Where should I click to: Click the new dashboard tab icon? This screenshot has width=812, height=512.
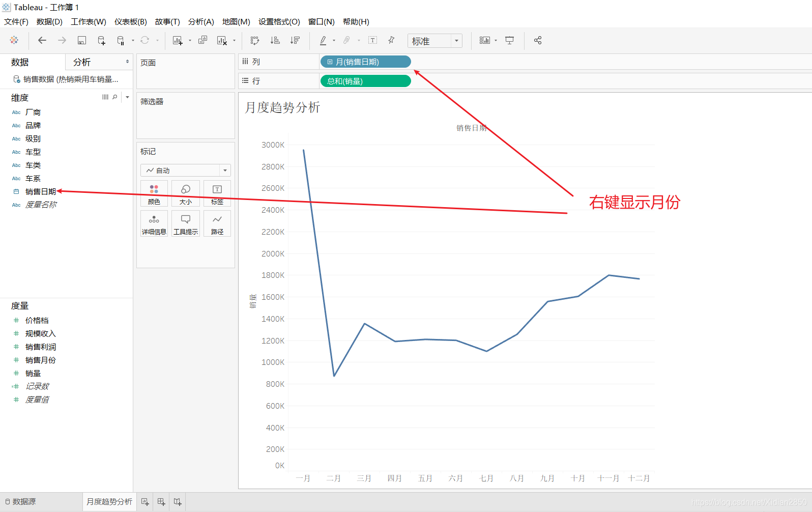161,502
